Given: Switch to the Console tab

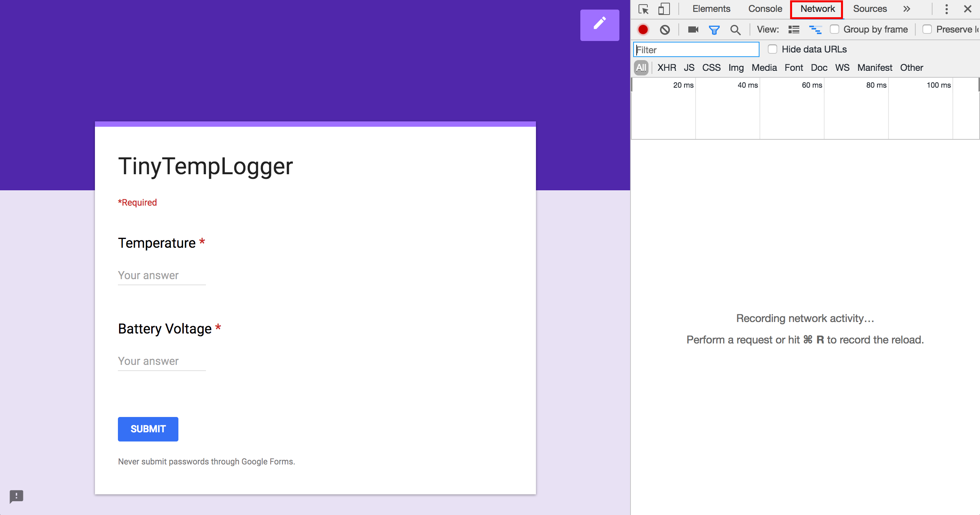Looking at the screenshot, I should coord(764,9).
